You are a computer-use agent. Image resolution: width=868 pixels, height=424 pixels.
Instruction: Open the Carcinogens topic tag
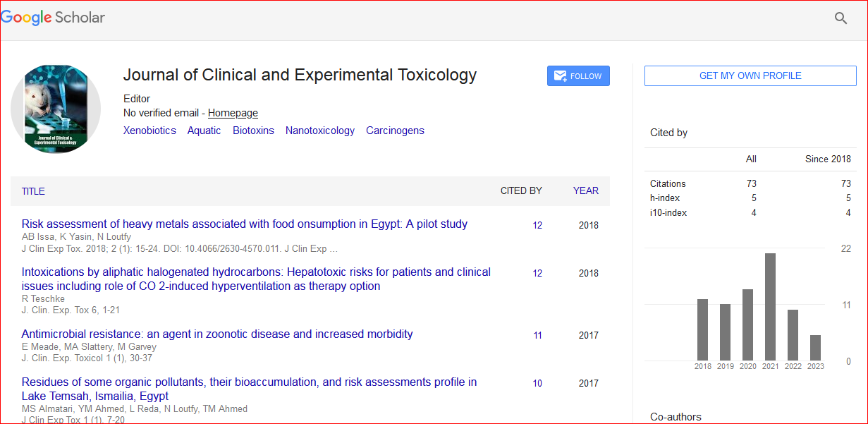395,131
